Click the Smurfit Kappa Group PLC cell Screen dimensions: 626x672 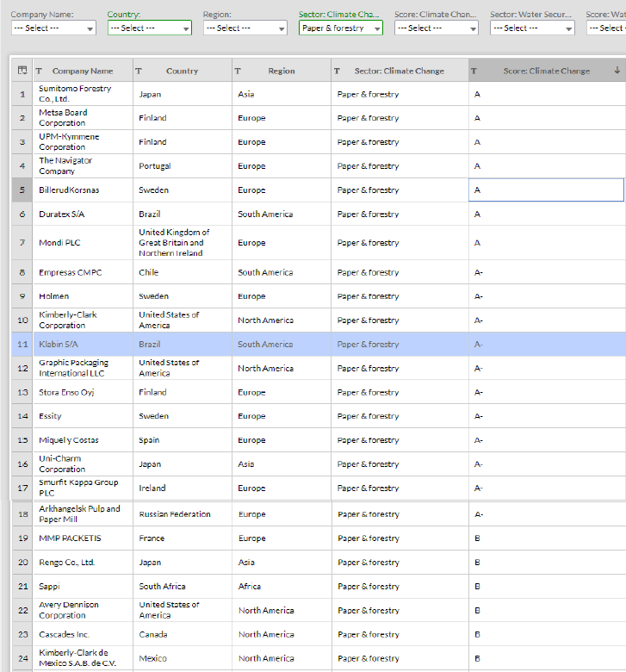tap(84, 488)
